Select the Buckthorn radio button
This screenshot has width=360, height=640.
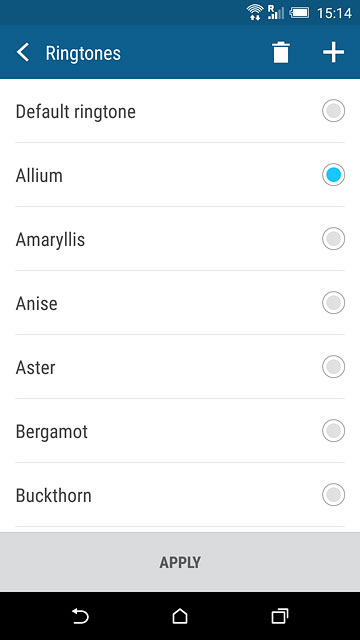tap(333, 495)
